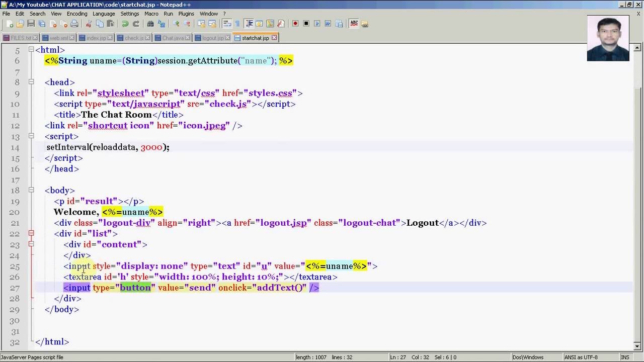Open the Encoding menu
The height and width of the screenshot is (362, 644).
tap(77, 14)
